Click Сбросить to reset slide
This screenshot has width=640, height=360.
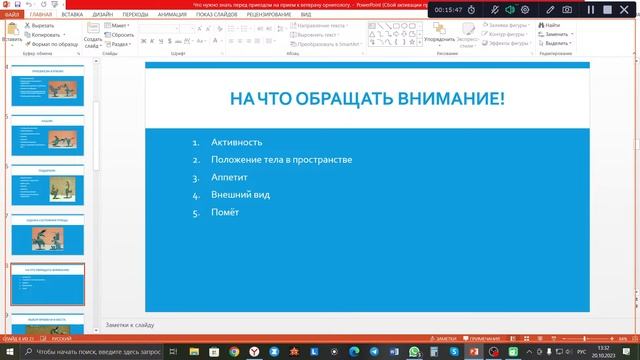tap(119, 35)
